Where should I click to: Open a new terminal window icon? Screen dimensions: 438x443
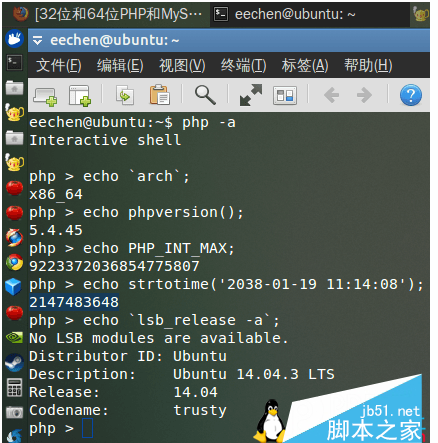point(80,95)
